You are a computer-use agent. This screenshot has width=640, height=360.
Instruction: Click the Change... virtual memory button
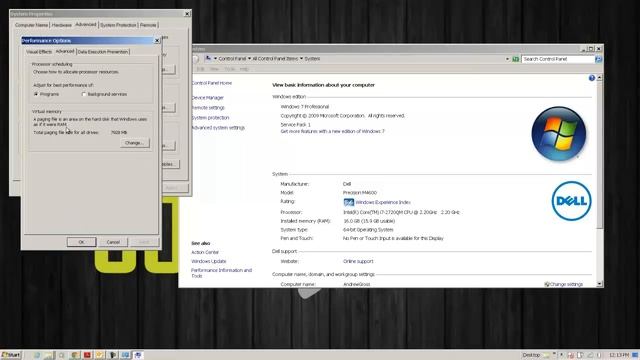[x=135, y=143]
